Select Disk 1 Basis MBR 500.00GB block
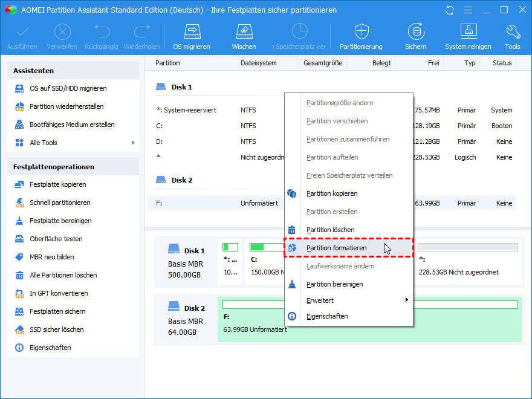This screenshot has width=532, height=399. tap(186, 264)
